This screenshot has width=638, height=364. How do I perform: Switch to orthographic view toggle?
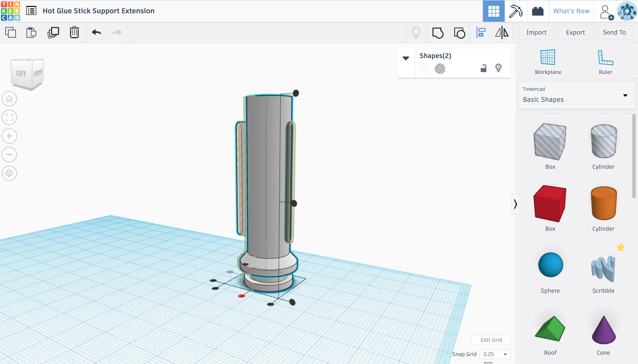point(9,173)
